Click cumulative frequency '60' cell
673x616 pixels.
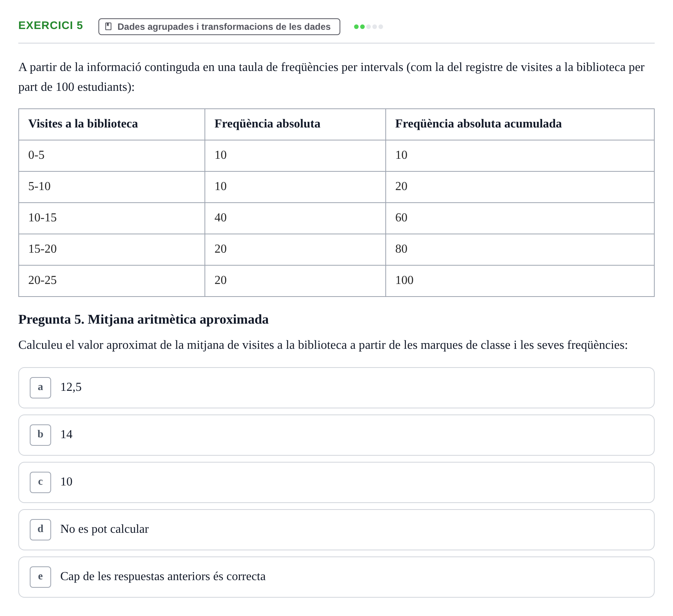pos(520,218)
